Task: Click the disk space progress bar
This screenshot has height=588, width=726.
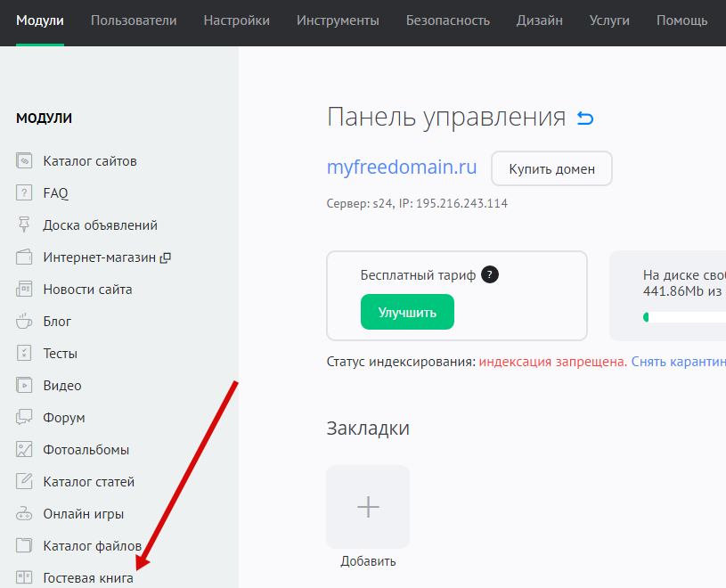Action: (x=684, y=317)
